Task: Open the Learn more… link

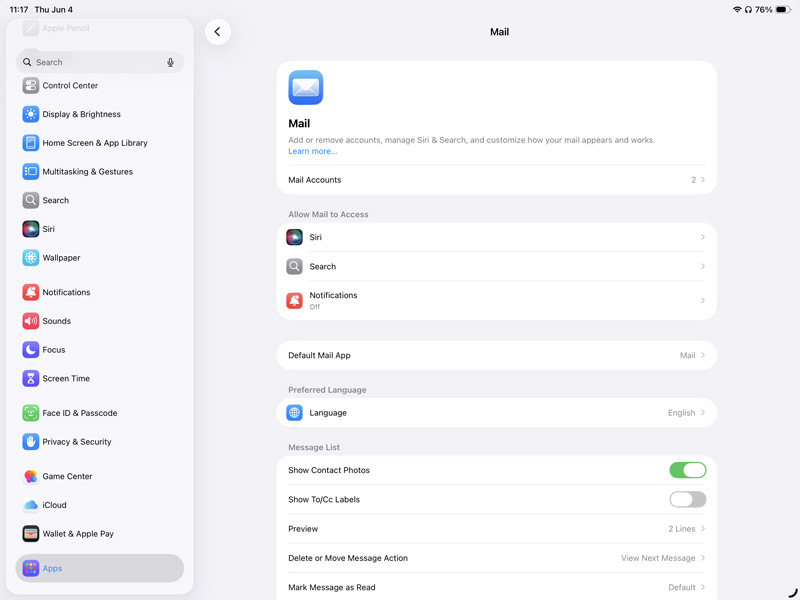Action: pos(313,151)
